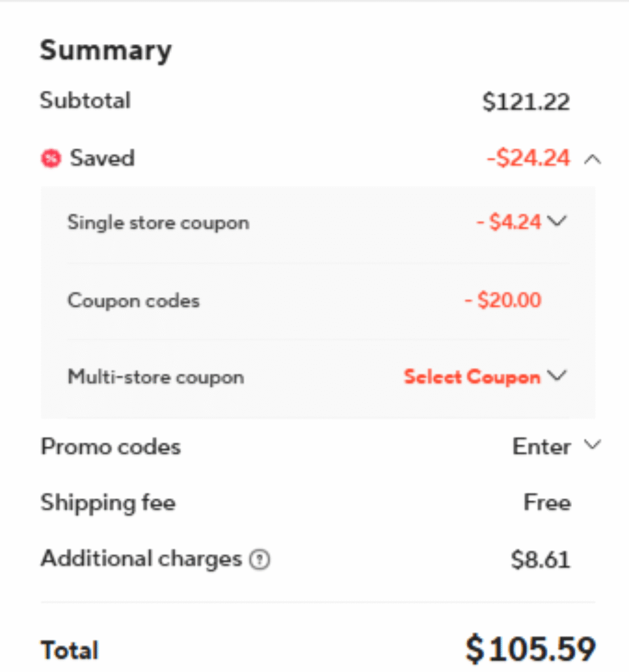Screen dimensions: 629x672
Task: Expand Single store coupon chevron
Action: (558, 221)
